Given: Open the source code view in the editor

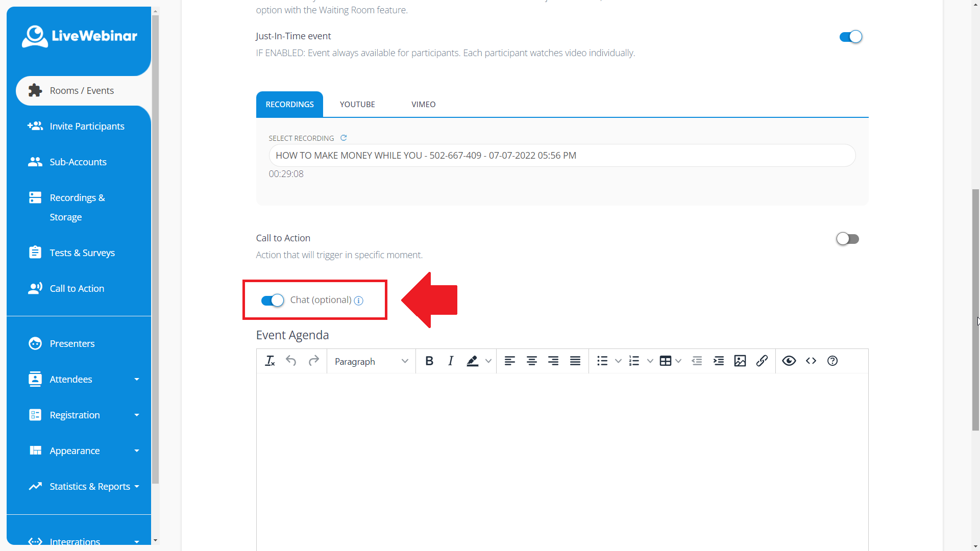Looking at the screenshot, I should pyautogui.click(x=811, y=361).
